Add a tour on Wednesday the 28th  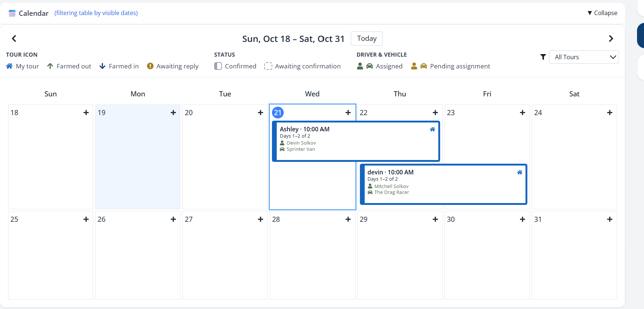(x=348, y=219)
